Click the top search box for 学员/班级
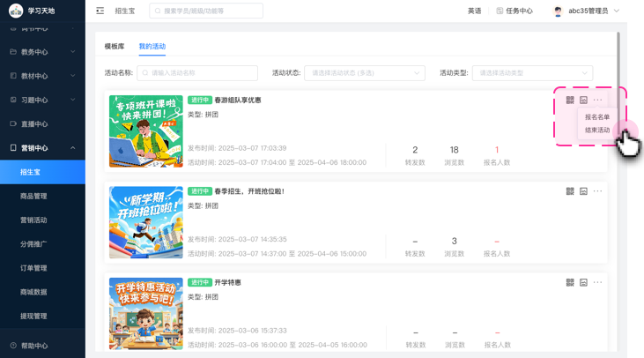This screenshot has height=358, width=644. [x=206, y=11]
